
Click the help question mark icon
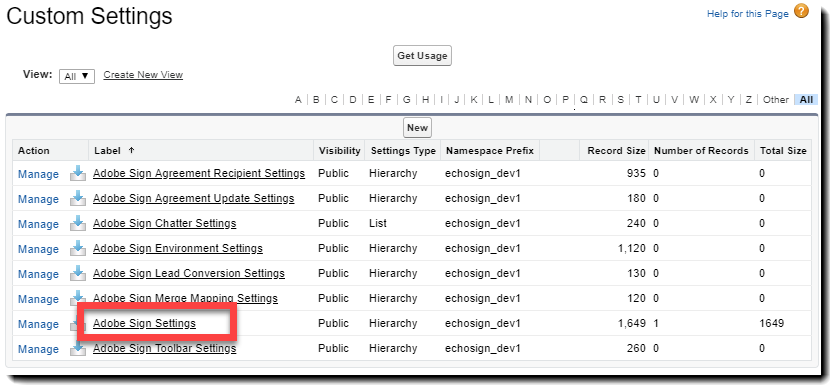(x=801, y=12)
